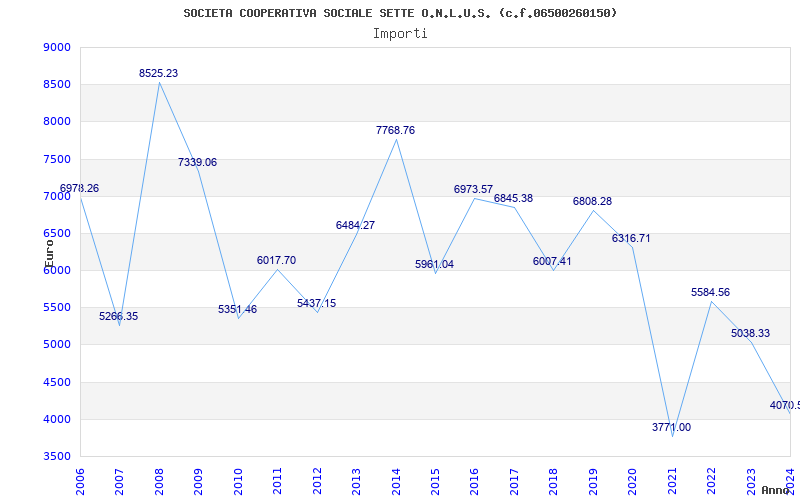Click the y-axis tick 8000
The height and width of the screenshot is (500, 800).
click(x=56, y=121)
